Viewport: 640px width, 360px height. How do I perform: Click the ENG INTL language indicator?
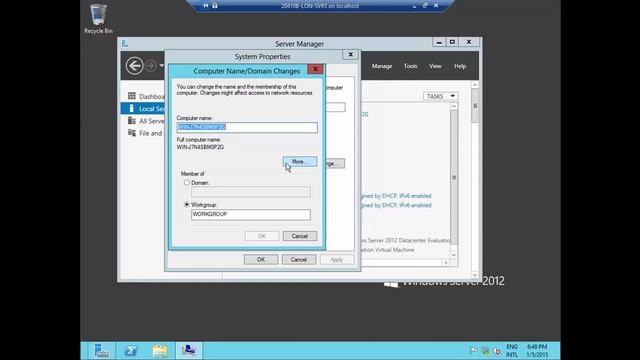tap(512, 351)
